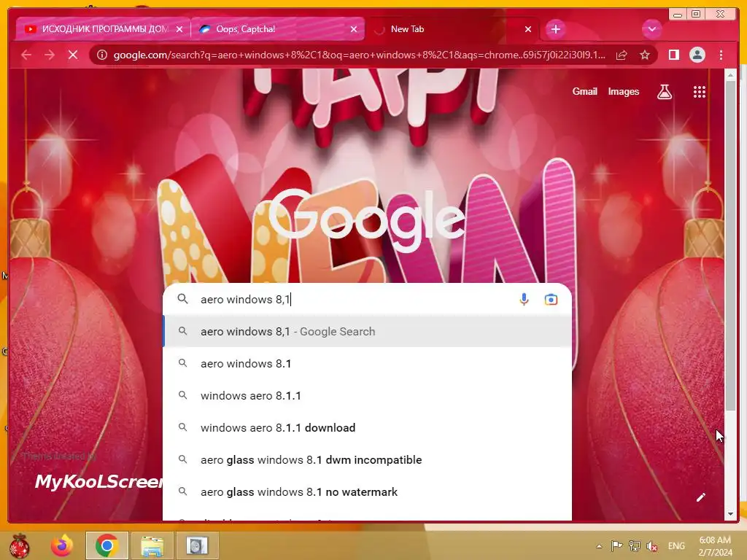
Task: Click the scrollbar down arrow
Action: (730, 514)
